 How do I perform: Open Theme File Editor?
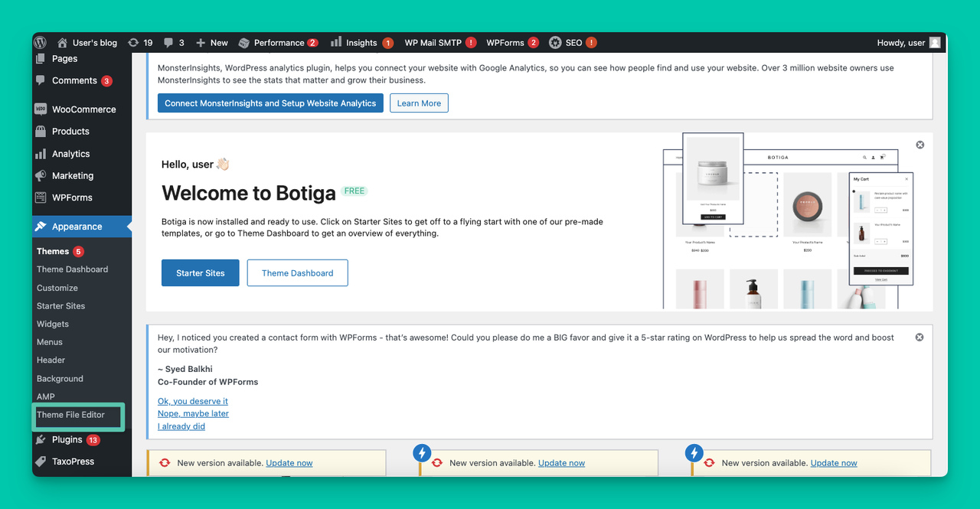(x=70, y=415)
